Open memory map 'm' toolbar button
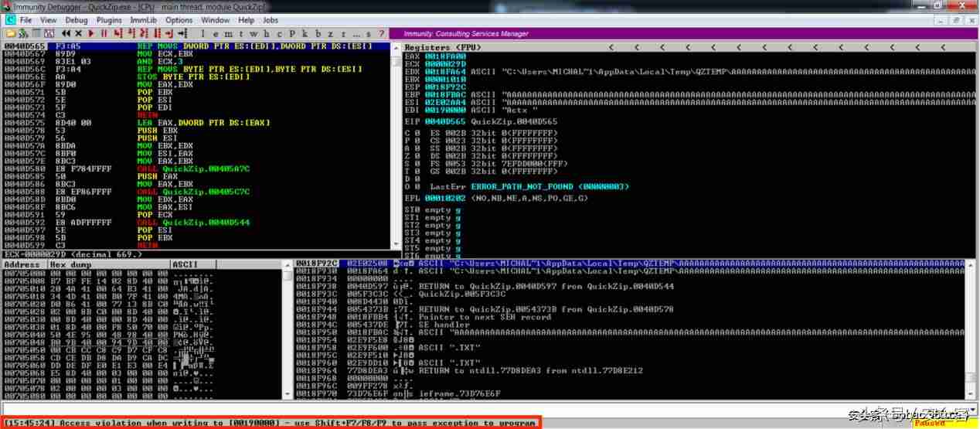Viewport: 980px width, 429px height. [228, 33]
